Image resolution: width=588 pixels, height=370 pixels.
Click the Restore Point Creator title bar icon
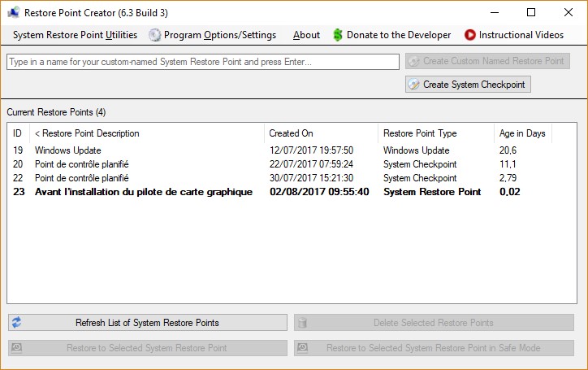(x=13, y=12)
